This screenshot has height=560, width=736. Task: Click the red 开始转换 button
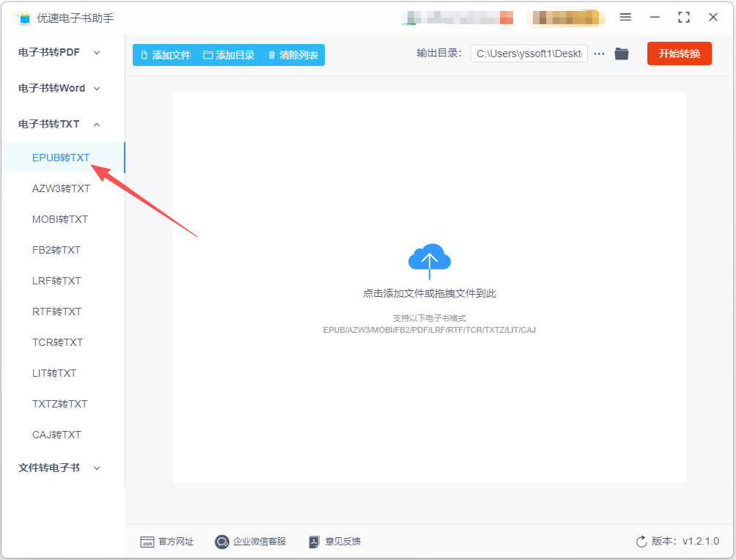click(680, 54)
